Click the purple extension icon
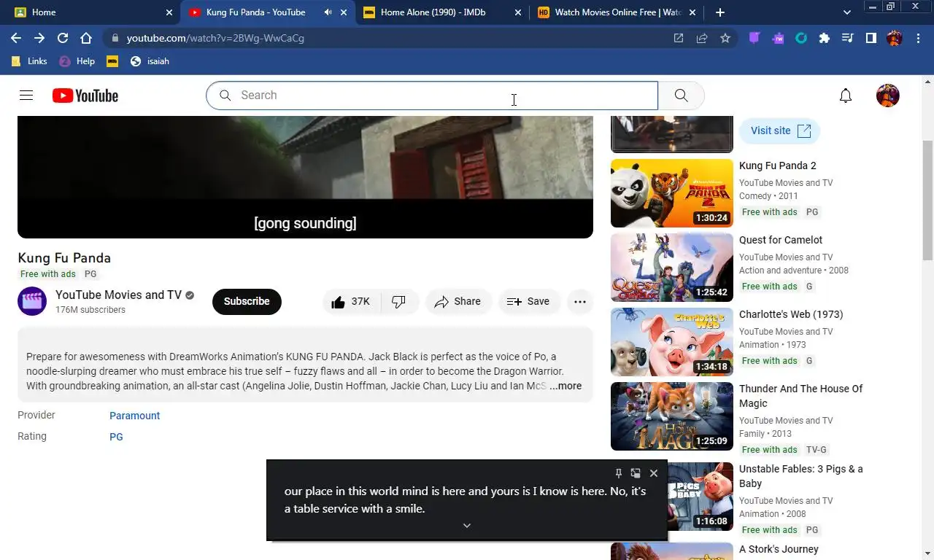Viewport: 934px width, 560px height. click(x=754, y=38)
